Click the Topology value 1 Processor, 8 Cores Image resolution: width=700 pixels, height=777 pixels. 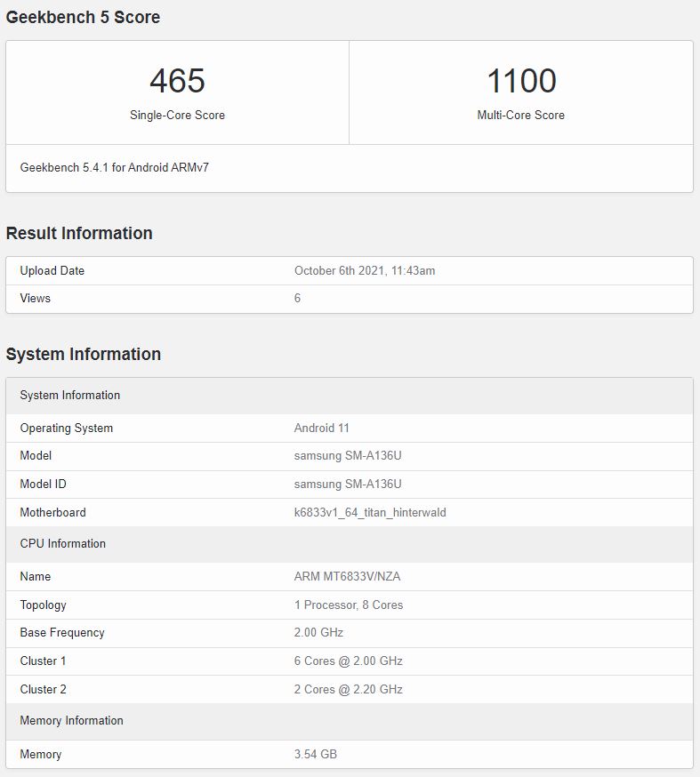pyautogui.click(x=349, y=605)
